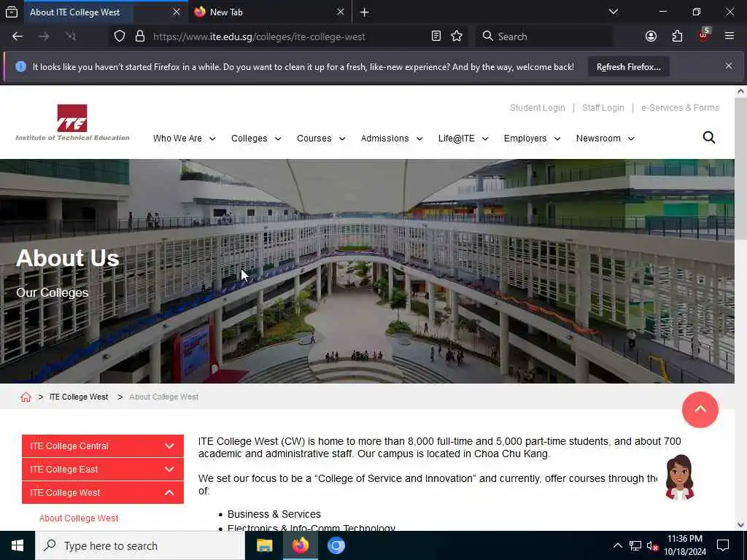
Task: Click the Firefox taskbar icon
Action: (300, 545)
